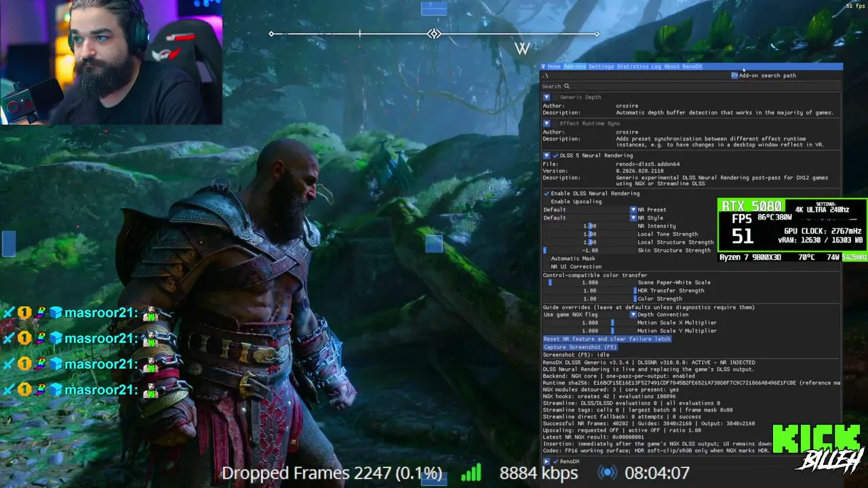Adjust the Local Structure Strength slider
868x488 pixels.
(589, 242)
